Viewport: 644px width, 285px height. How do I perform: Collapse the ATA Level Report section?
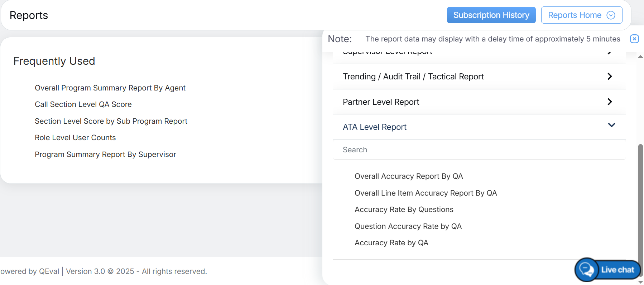tap(611, 125)
